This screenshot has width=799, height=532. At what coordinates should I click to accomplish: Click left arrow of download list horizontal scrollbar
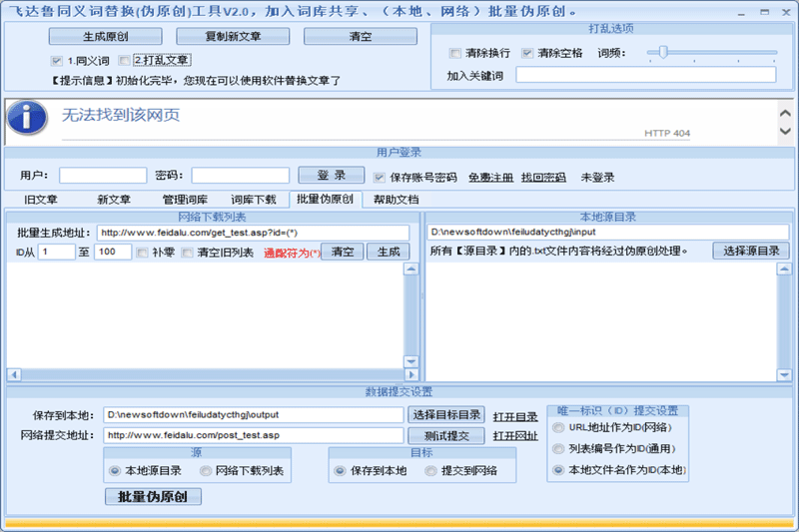[14, 374]
